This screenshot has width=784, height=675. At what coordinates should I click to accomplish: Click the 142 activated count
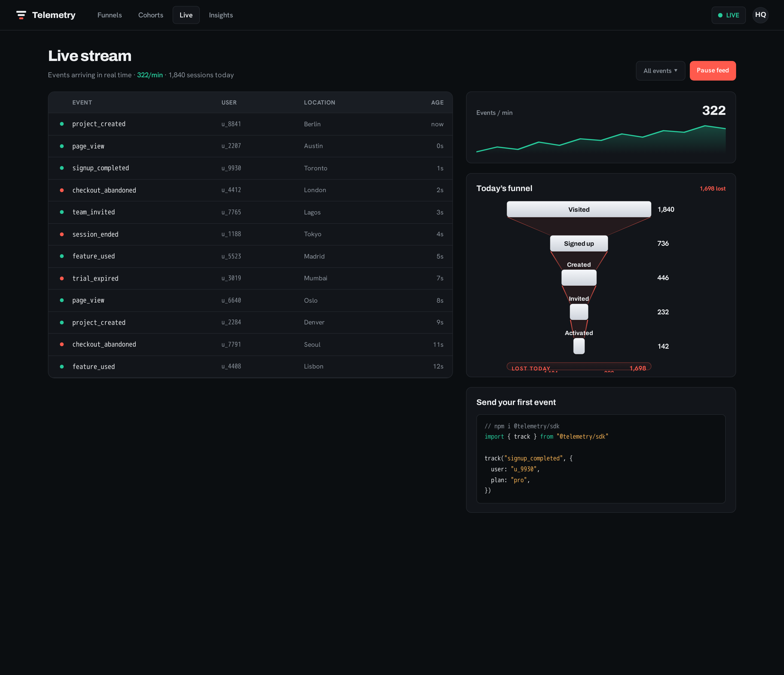coord(663,346)
